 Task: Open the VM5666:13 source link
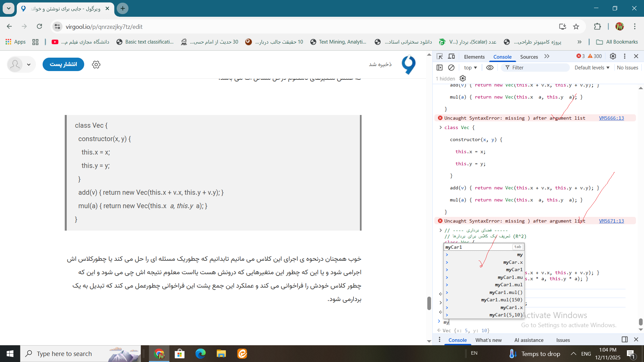click(x=611, y=118)
